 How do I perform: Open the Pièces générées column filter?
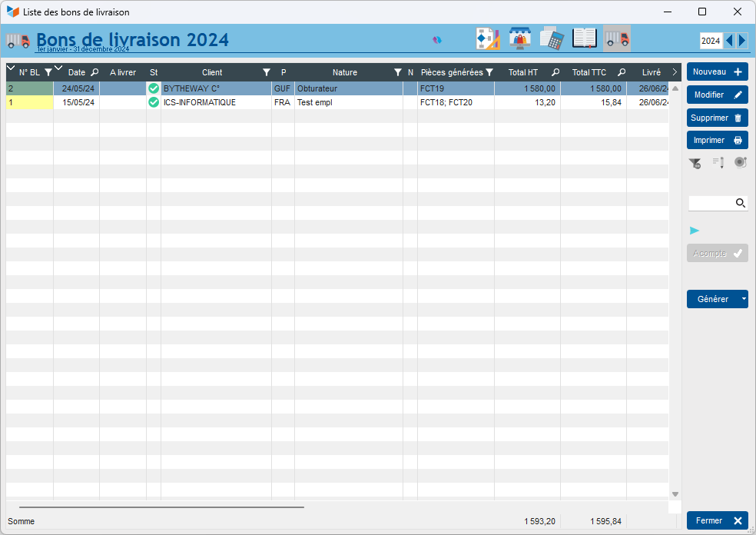click(489, 73)
